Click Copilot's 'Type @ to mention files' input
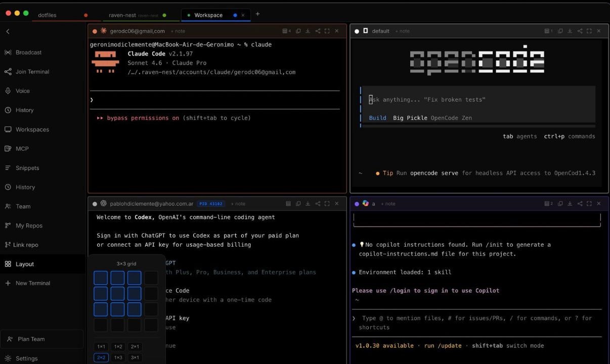The image size is (610, 364). [476, 323]
